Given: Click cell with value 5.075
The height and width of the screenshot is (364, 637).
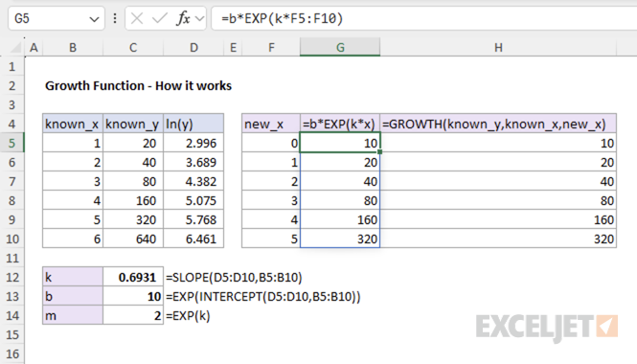Looking at the screenshot, I should [x=193, y=200].
